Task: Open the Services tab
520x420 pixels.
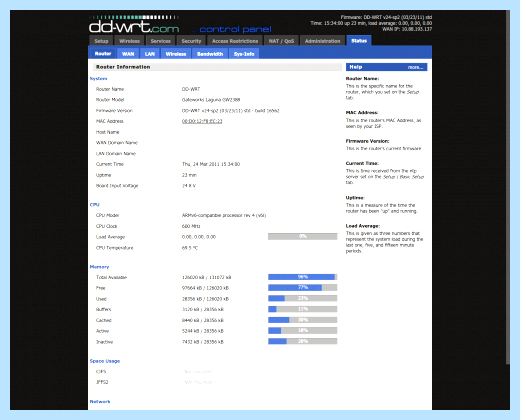Action: [160, 41]
